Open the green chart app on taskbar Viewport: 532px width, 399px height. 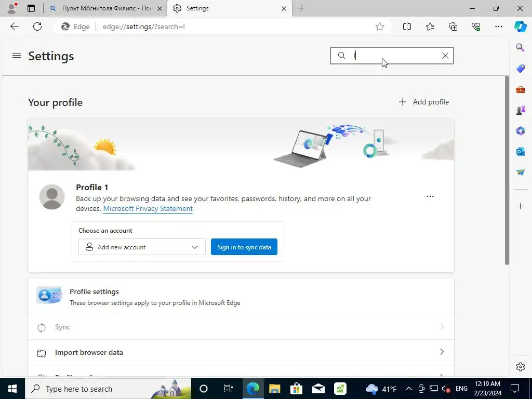(340, 389)
